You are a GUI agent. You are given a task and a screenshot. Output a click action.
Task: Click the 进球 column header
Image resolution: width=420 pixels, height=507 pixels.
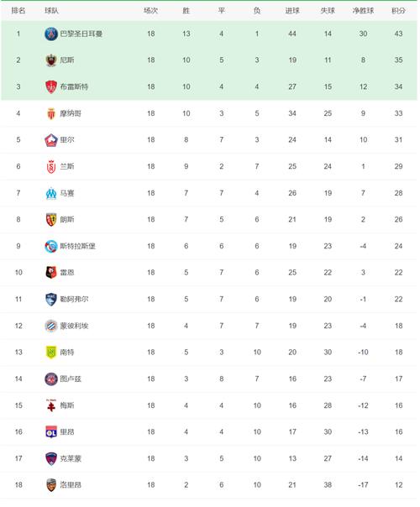292,11
